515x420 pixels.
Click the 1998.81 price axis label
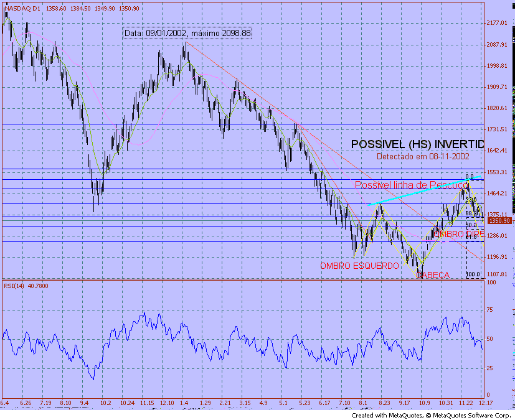coord(497,66)
